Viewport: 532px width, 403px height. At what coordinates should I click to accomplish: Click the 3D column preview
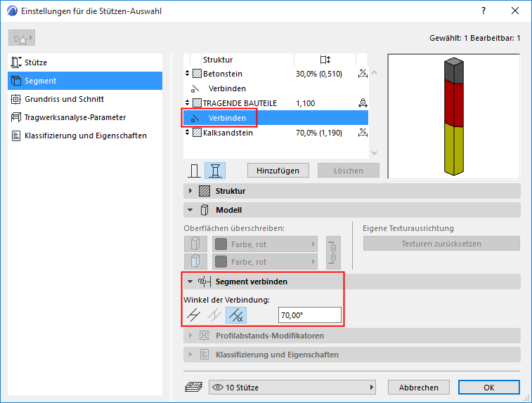453,117
